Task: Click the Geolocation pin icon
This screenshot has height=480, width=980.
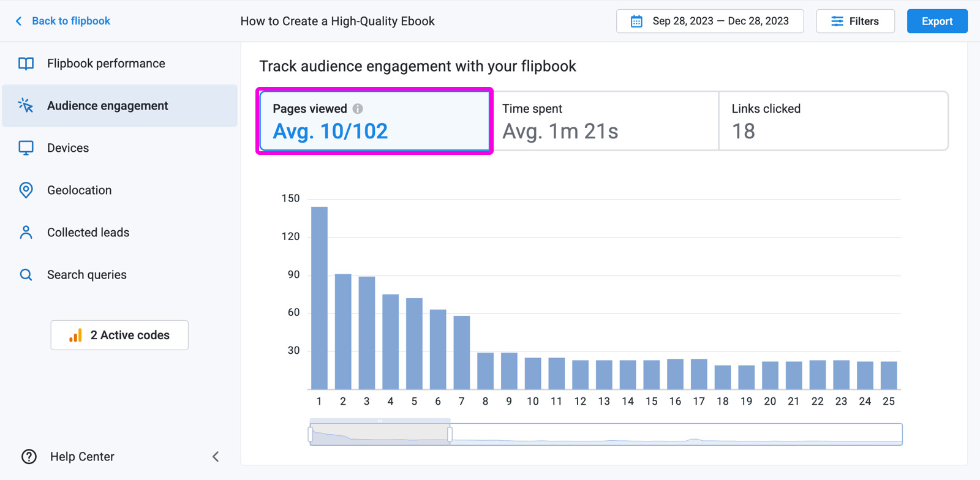Action: (26, 190)
